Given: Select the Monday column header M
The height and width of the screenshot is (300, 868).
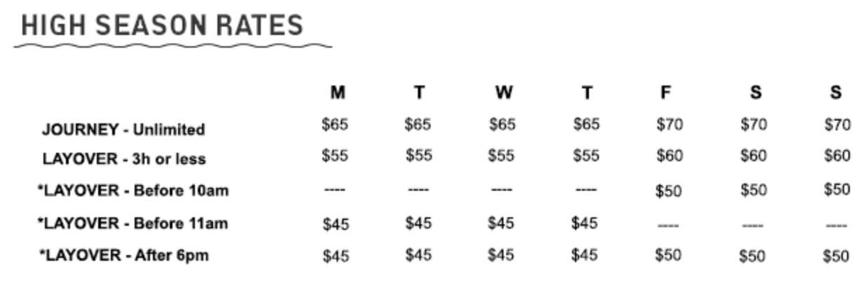Looking at the screenshot, I should pyautogui.click(x=337, y=93).
